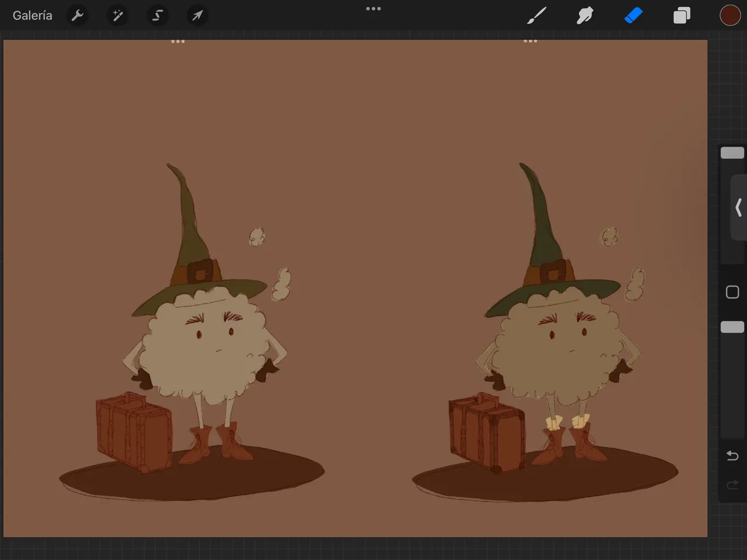Image resolution: width=747 pixels, height=560 pixels.
Task: Open the Adjustments magic wand menu
Action: (x=117, y=16)
